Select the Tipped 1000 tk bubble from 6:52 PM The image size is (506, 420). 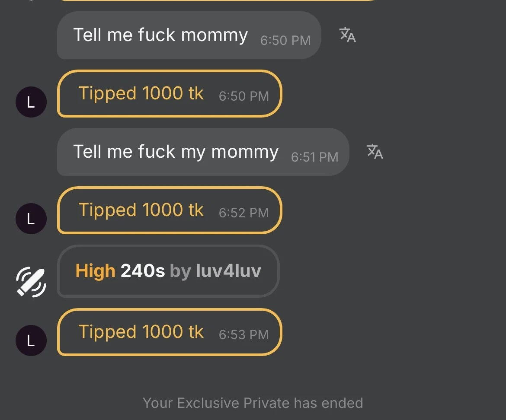coord(169,210)
